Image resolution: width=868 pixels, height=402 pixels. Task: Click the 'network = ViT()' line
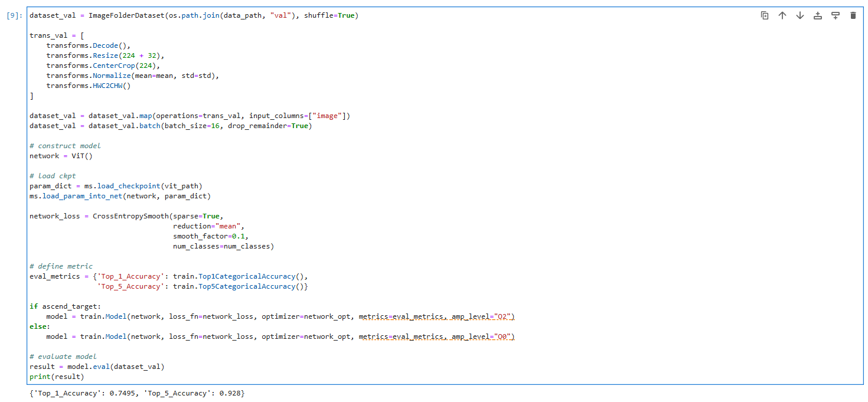(x=61, y=156)
